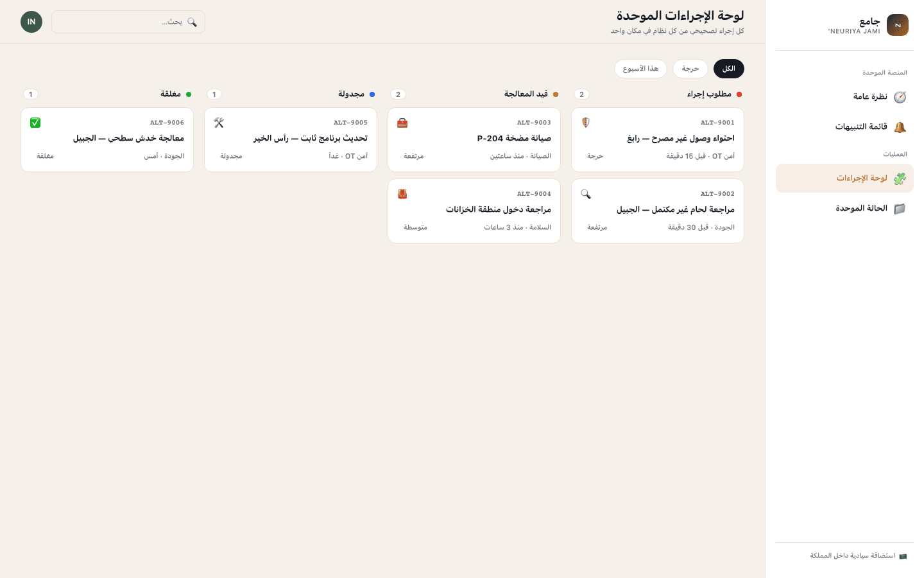Click الجودة · أمس text

[164, 156]
